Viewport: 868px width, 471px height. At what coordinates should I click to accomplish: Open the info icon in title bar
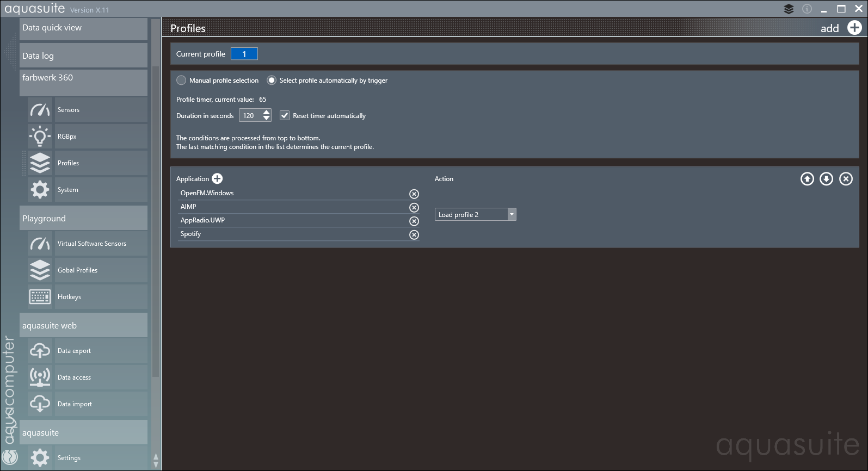[x=807, y=9]
